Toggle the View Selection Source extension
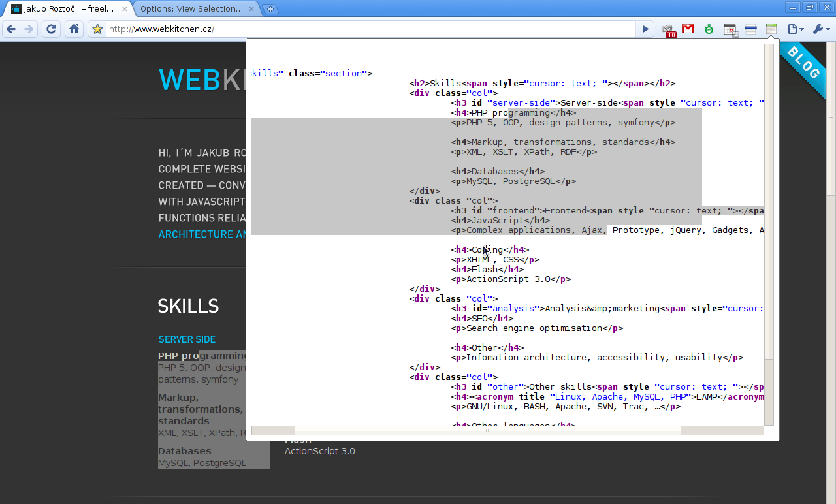This screenshot has width=836, height=504. 771,29
